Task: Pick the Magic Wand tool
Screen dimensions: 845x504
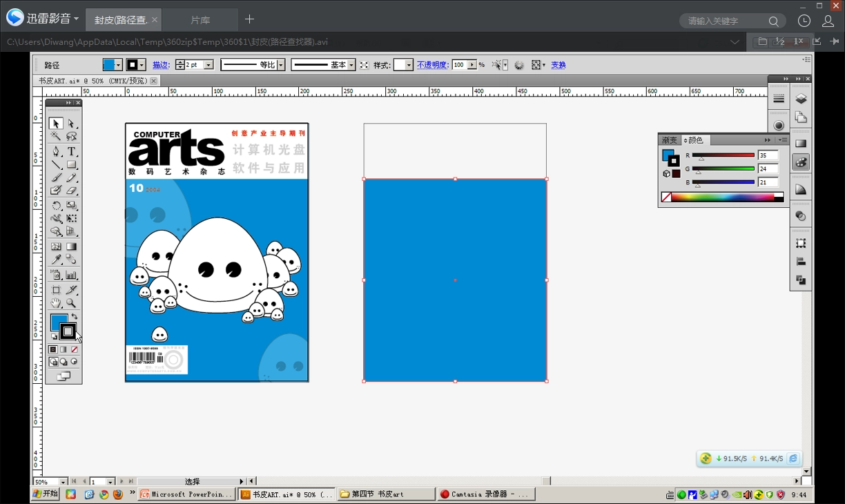Action: pos(56,137)
